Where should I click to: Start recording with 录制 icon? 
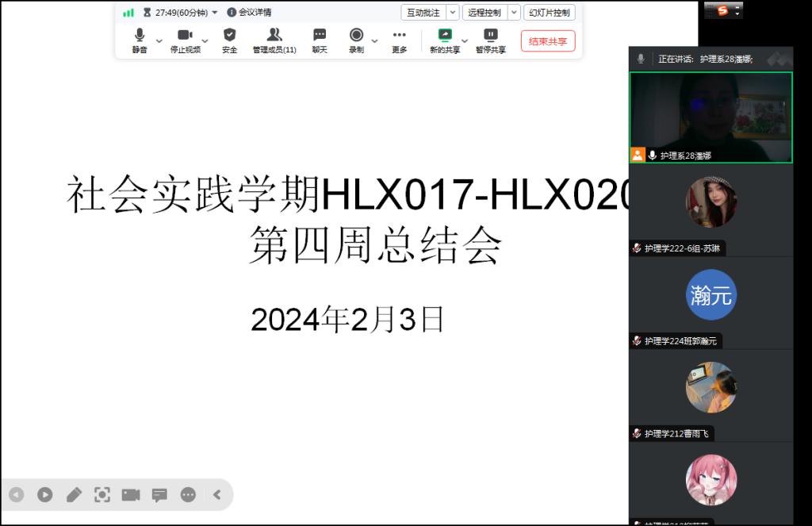357,40
